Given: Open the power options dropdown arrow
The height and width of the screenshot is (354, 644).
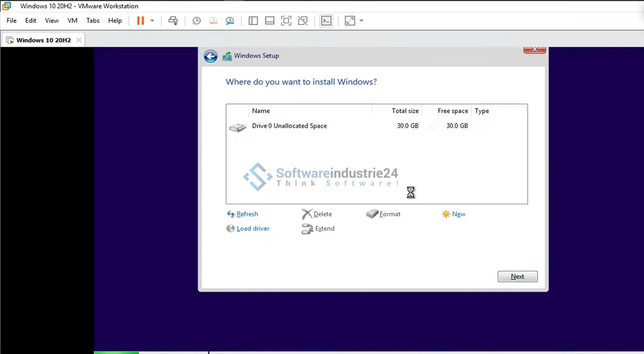Looking at the screenshot, I should pos(152,21).
